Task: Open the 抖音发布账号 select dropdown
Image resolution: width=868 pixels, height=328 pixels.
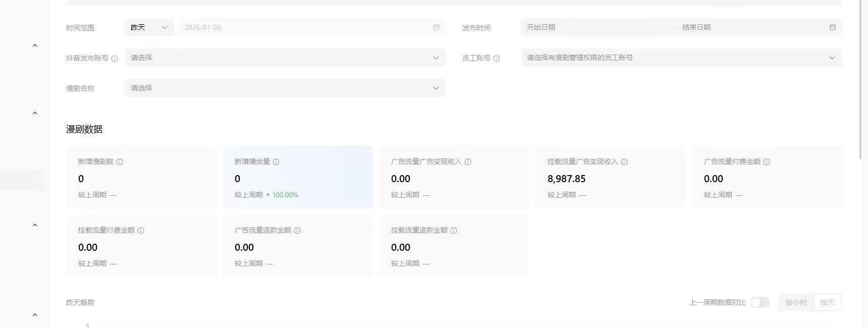Action: tap(285, 58)
